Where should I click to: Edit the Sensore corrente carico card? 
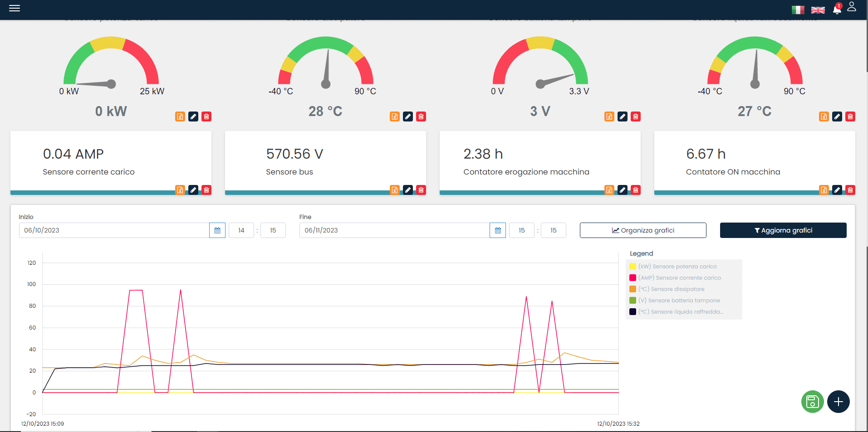(193, 190)
